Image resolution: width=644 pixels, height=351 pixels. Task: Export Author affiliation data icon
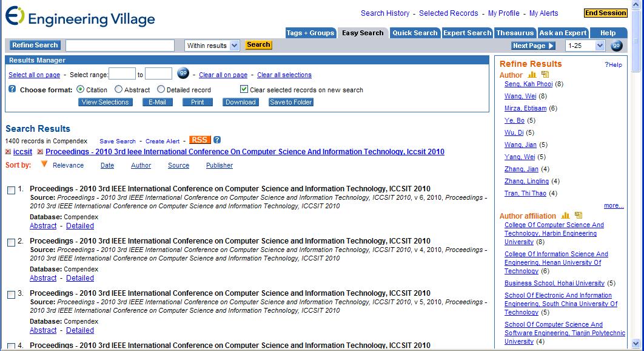579,215
